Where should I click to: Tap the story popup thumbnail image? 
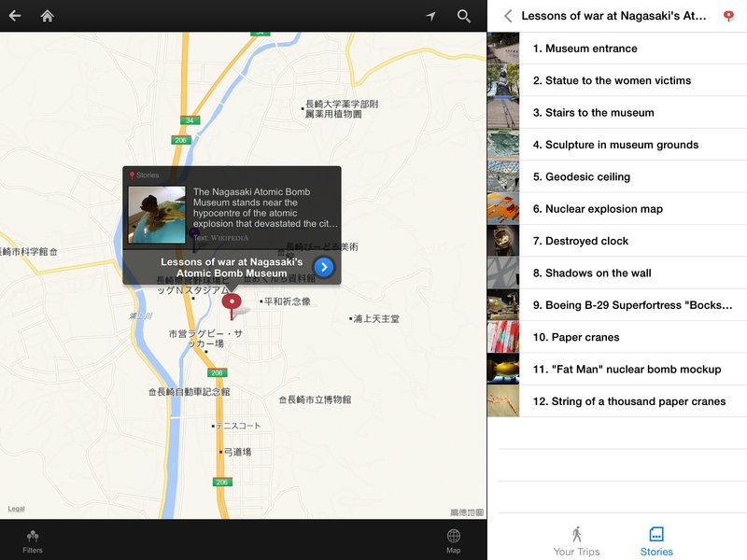click(x=157, y=215)
